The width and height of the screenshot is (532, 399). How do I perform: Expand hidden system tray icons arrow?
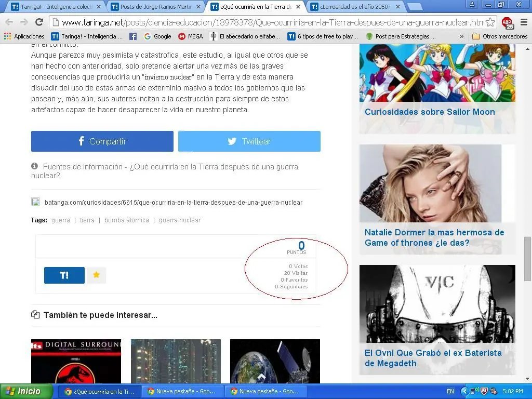[x=464, y=392]
